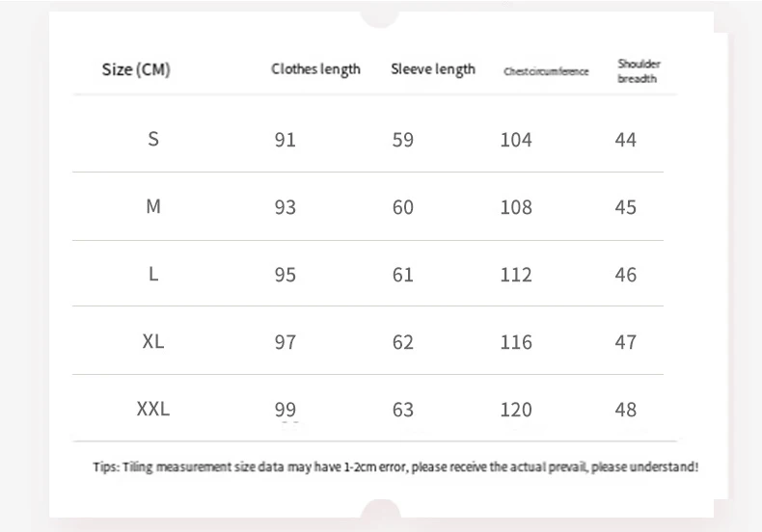This screenshot has width=762, height=532.
Task: Click the tips measurement error note
Action: tap(395, 466)
